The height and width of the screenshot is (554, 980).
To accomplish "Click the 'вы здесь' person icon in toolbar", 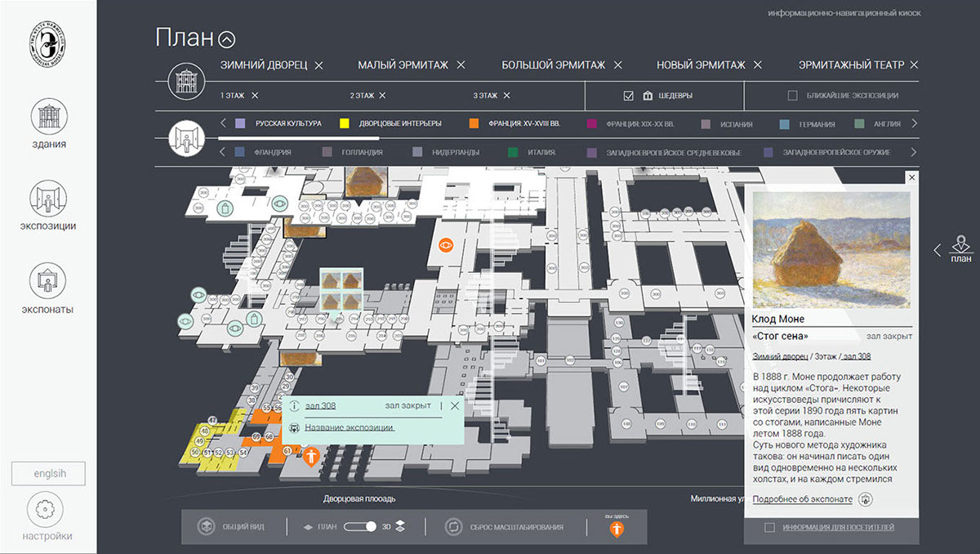I will coord(617,530).
